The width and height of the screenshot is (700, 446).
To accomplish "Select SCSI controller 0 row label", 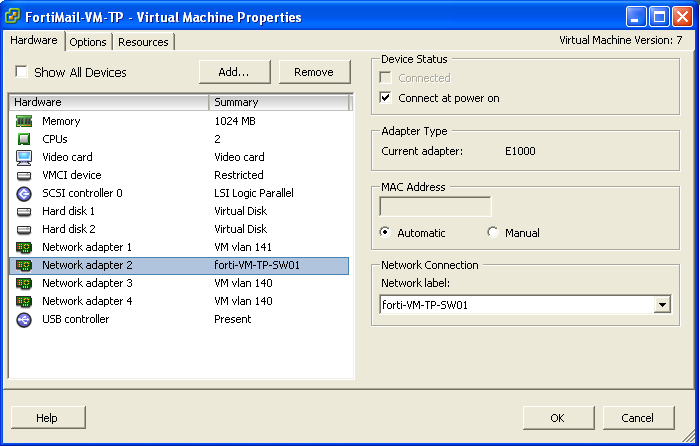I will coord(82,193).
